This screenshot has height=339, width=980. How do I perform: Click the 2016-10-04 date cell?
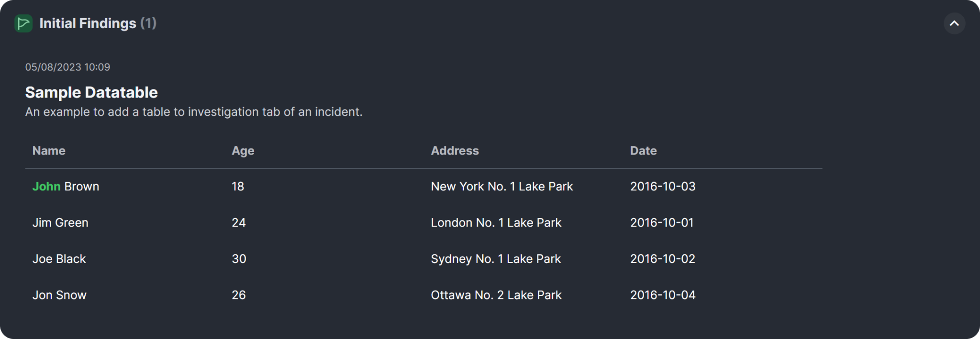coord(662,295)
